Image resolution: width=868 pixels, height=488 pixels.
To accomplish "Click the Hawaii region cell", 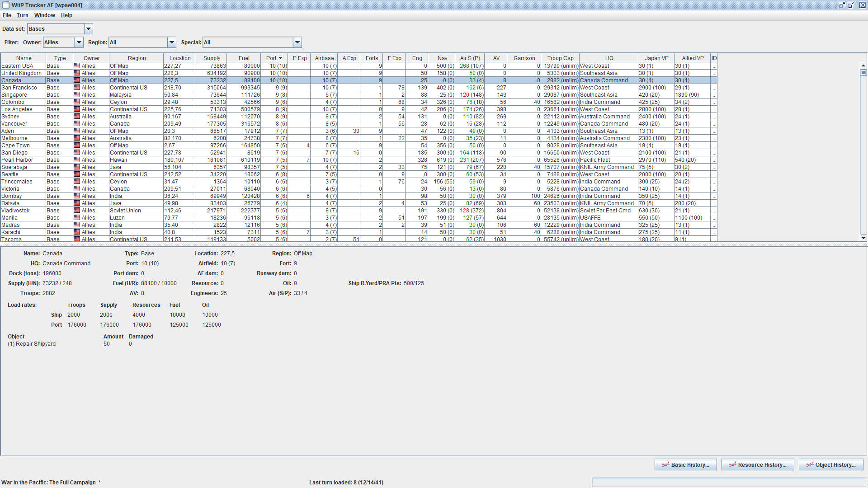I will point(136,160).
